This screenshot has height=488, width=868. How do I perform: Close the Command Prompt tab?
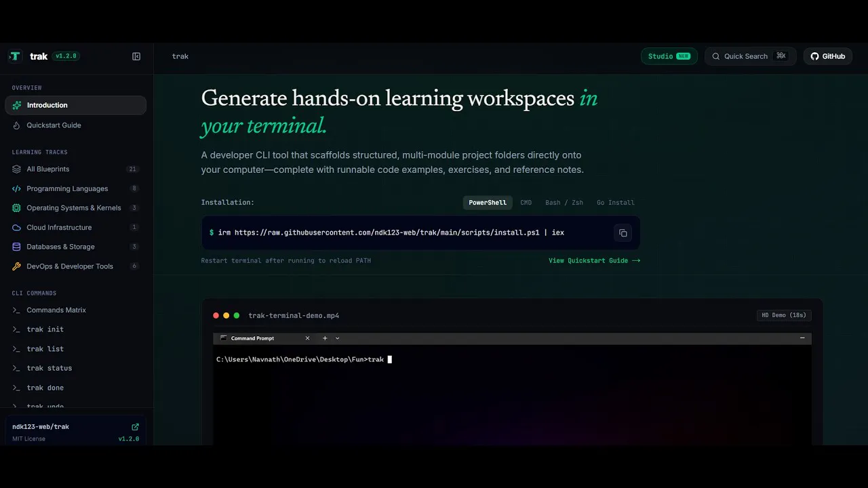point(307,338)
